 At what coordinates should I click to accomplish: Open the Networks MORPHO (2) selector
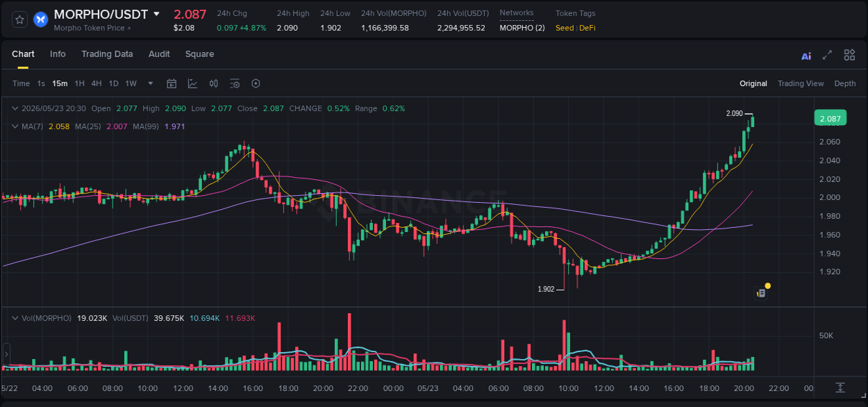tap(522, 28)
